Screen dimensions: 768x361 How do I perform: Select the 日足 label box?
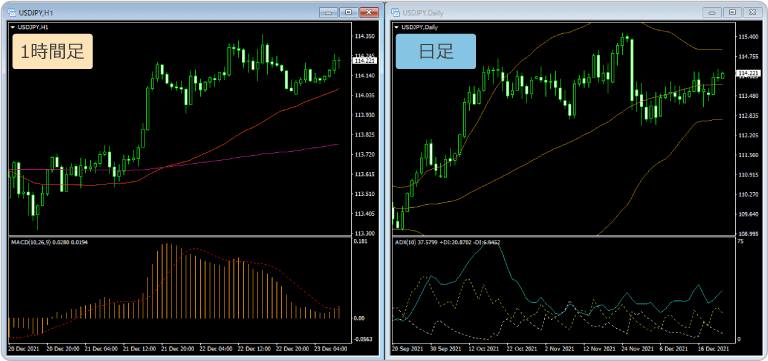(x=435, y=51)
